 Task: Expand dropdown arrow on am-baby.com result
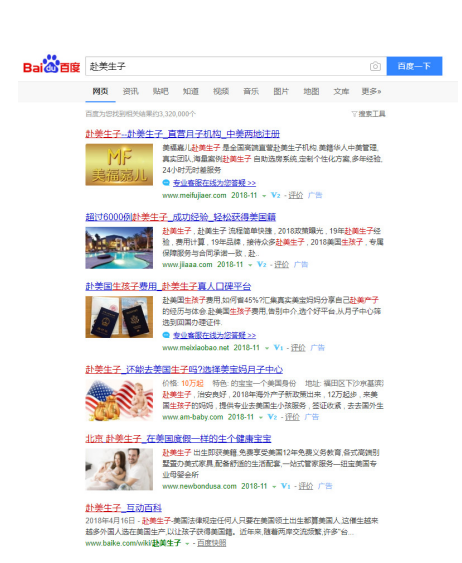coord(261,418)
